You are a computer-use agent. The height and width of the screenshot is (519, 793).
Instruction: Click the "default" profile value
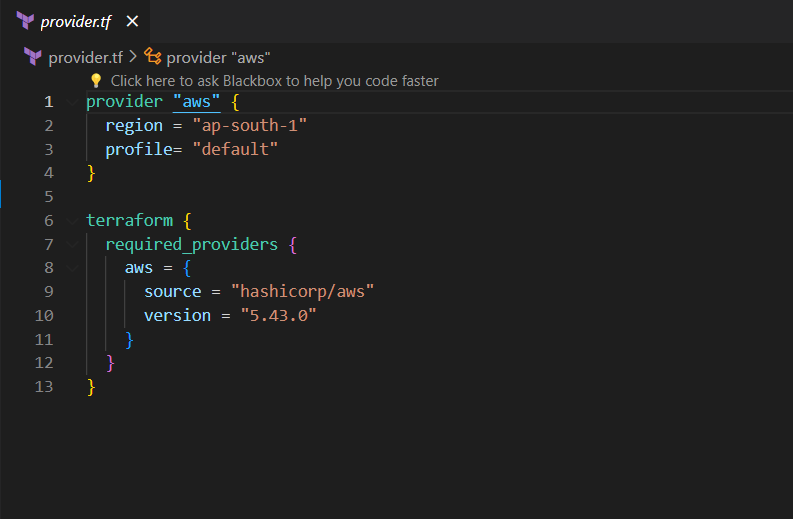pos(235,149)
